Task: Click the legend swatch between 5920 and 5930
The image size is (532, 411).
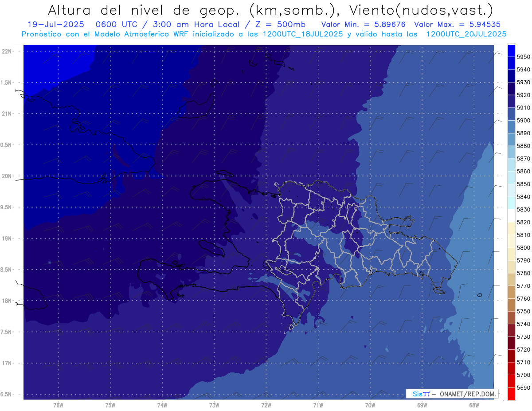Action: (x=511, y=88)
